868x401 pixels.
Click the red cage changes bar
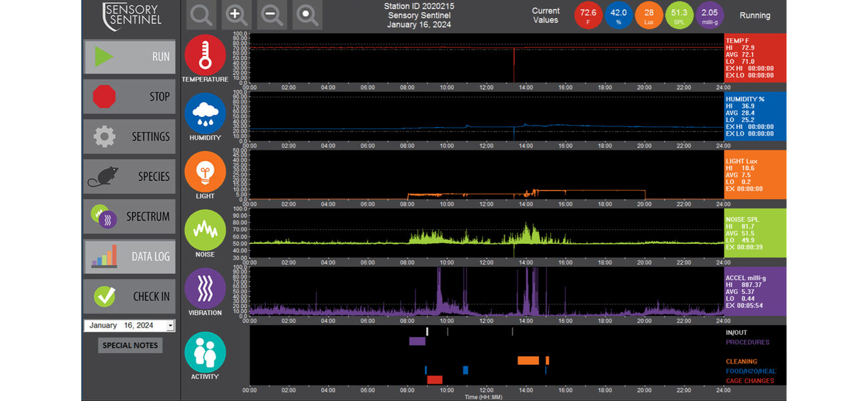[435, 380]
